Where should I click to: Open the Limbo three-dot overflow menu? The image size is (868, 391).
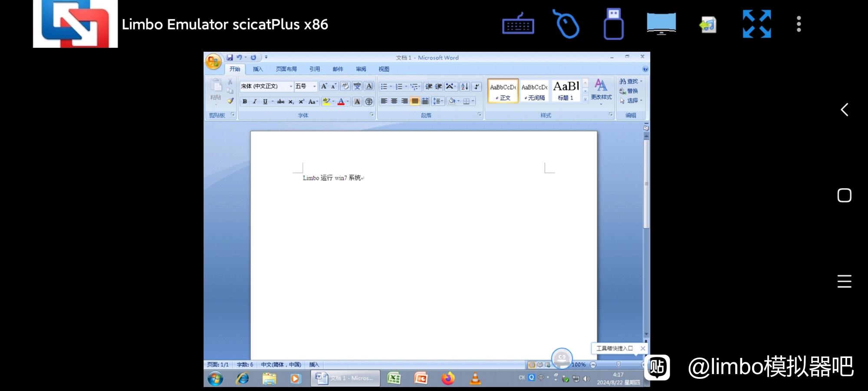(799, 24)
